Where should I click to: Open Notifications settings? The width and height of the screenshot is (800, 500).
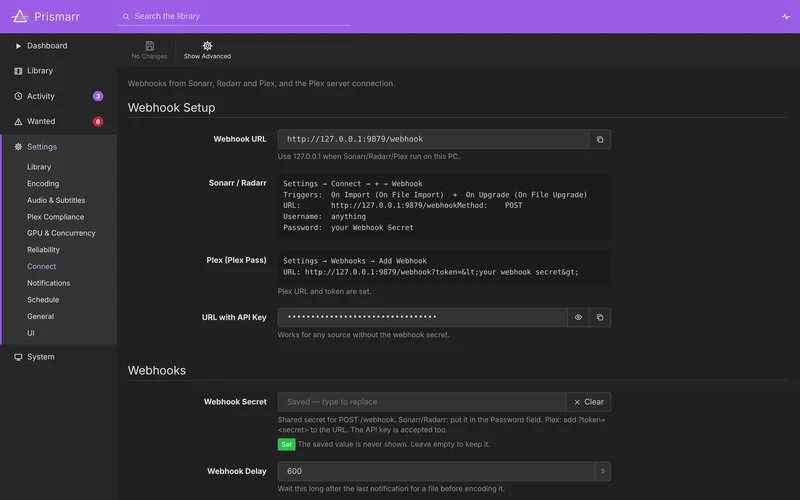pyautogui.click(x=48, y=283)
